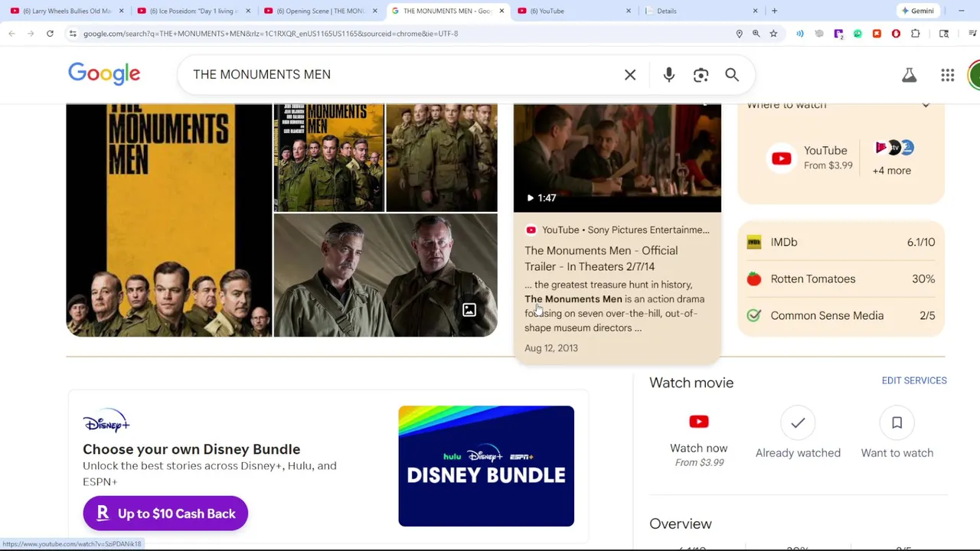The width and height of the screenshot is (980, 551).
Task: View site information icon in address bar
Action: 72,33
